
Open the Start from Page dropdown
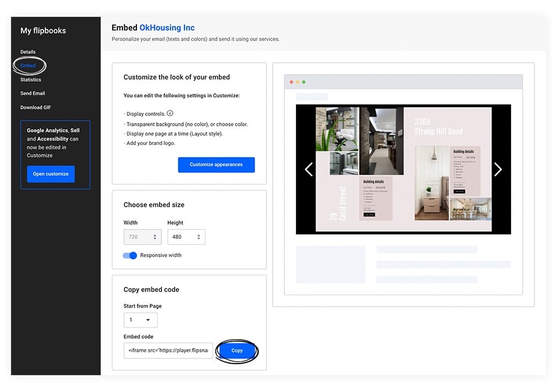[x=140, y=320]
